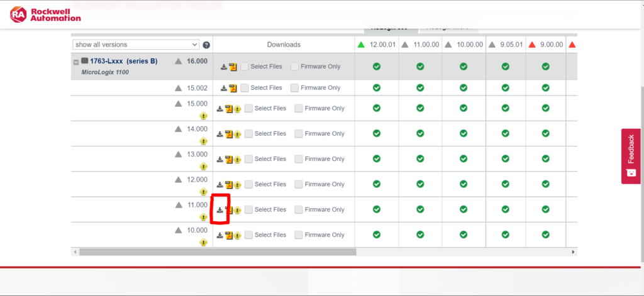
Task: Click the download icon for version 12.000
Action: (219, 184)
